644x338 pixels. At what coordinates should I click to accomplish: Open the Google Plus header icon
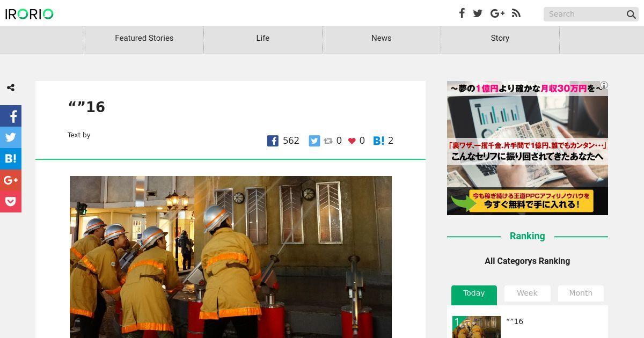(x=497, y=13)
